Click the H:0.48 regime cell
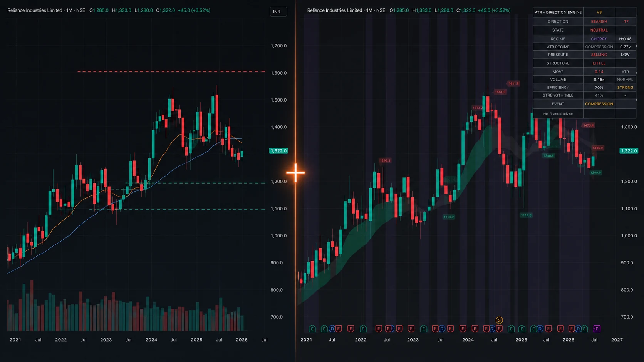This screenshot has width=644, height=362. [625, 39]
